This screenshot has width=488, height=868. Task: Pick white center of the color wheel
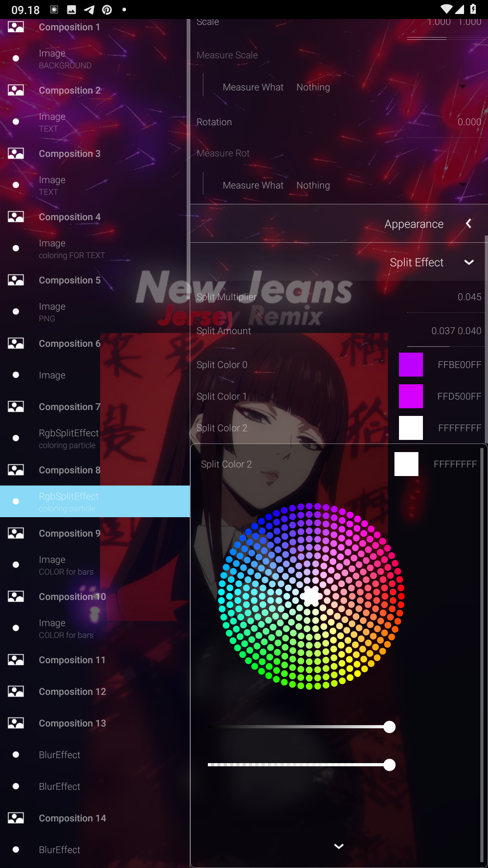click(311, 596)
